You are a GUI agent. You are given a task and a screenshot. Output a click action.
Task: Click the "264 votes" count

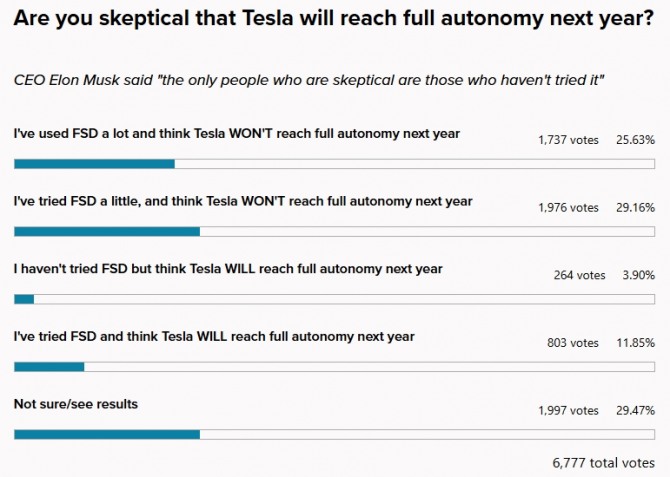pos(579,275)
